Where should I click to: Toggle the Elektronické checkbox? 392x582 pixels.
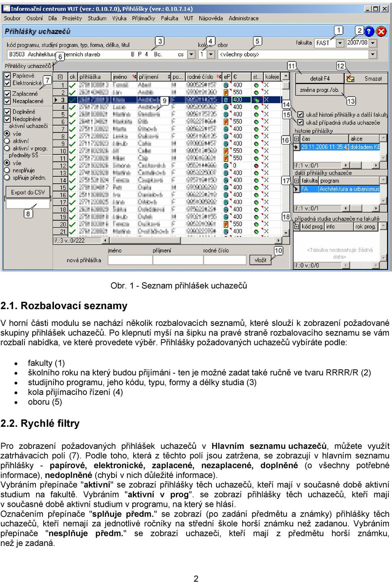click(7, 83)
